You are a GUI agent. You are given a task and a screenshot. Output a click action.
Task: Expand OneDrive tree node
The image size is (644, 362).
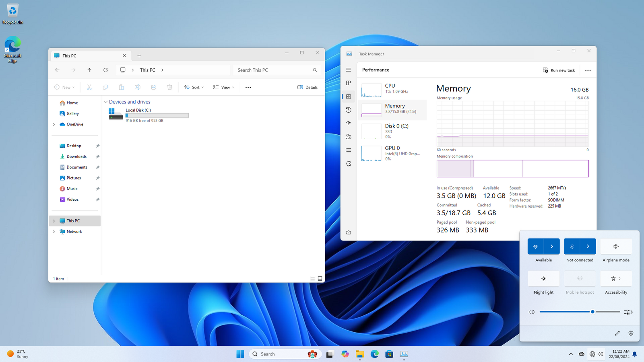coord(54,124)
